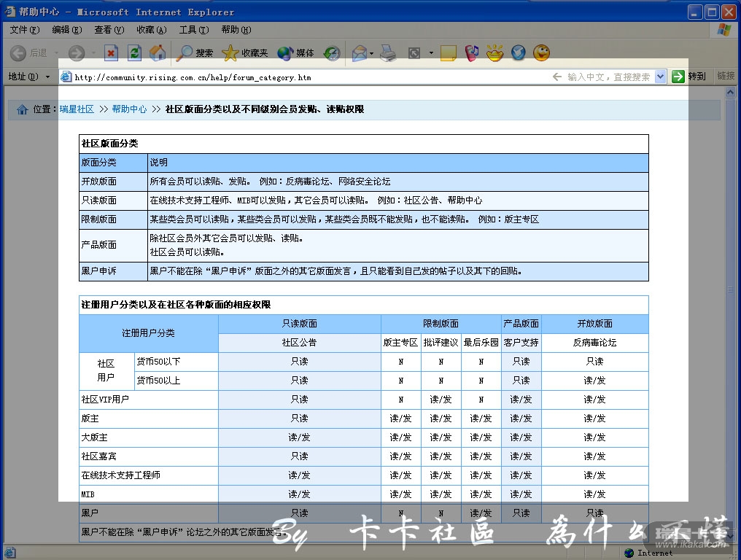Open the 帮助中心 breadcrumb link
Image resolution: width=741 pixels, height=560 pixels.
(x=129, y=109)
